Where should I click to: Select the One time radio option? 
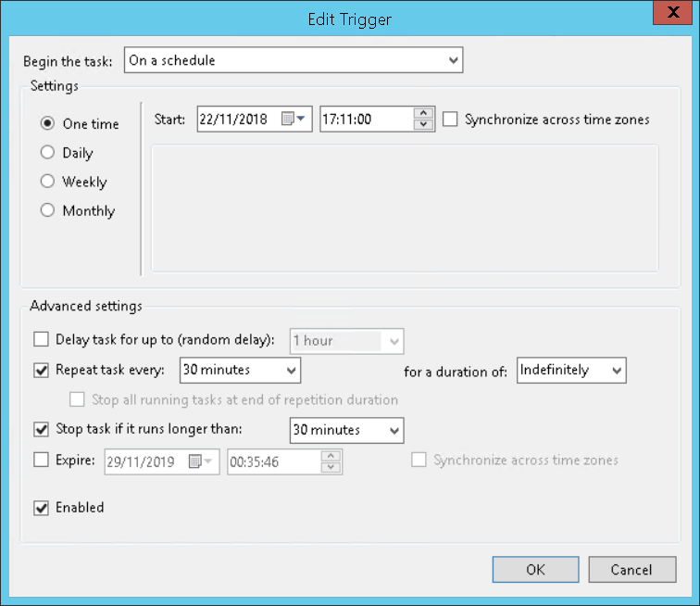pyautogui.click(x=48, y=124)
